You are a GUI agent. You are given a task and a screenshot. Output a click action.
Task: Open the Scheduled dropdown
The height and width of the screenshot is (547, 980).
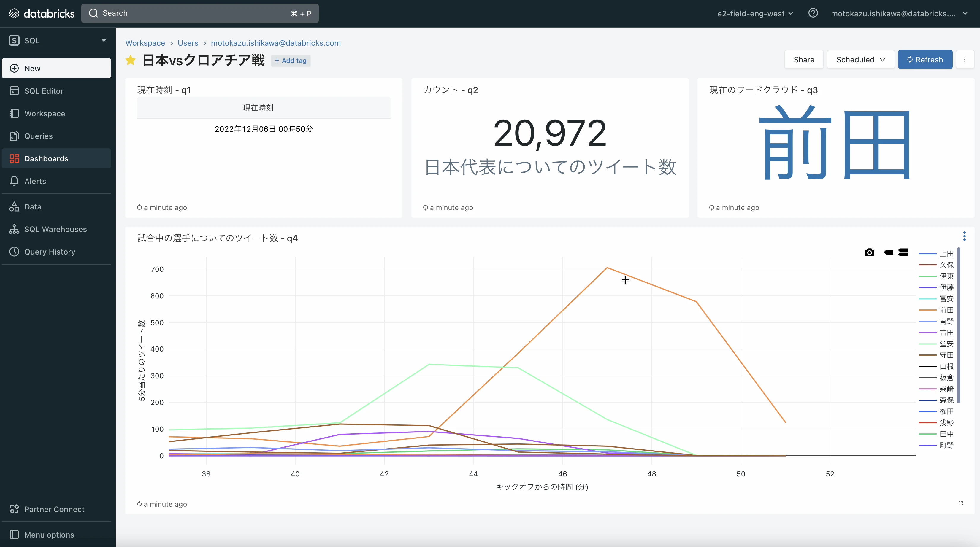coord(861,59)
